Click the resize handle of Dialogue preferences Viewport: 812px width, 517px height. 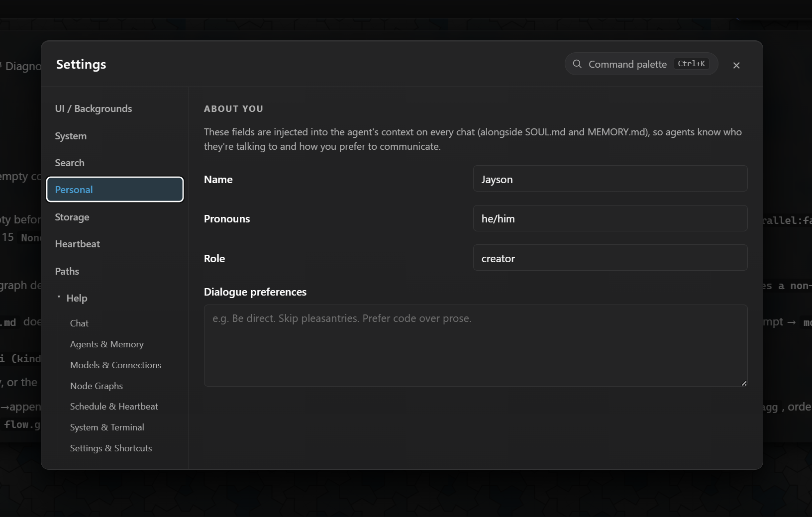pos(744,383)
